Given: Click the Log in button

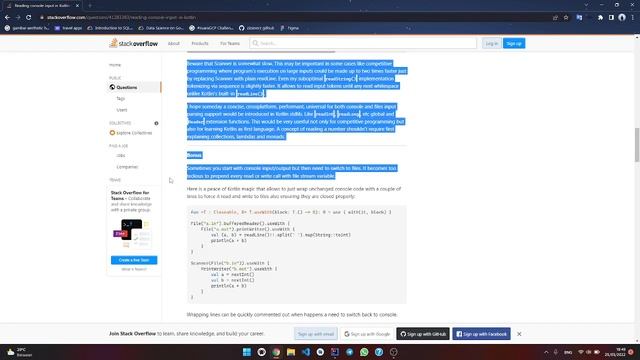Looking at the screenshot, I should 491,43.
